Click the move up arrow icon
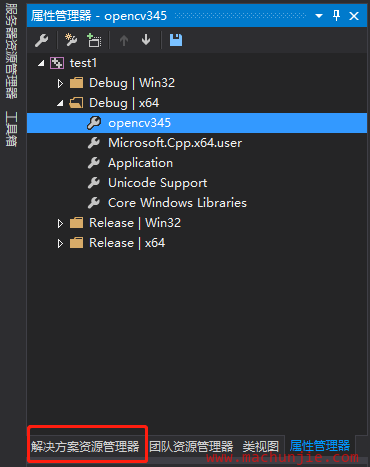Viewport: 370px width, 467px height. pyautogui.click(x=124, y=40)
